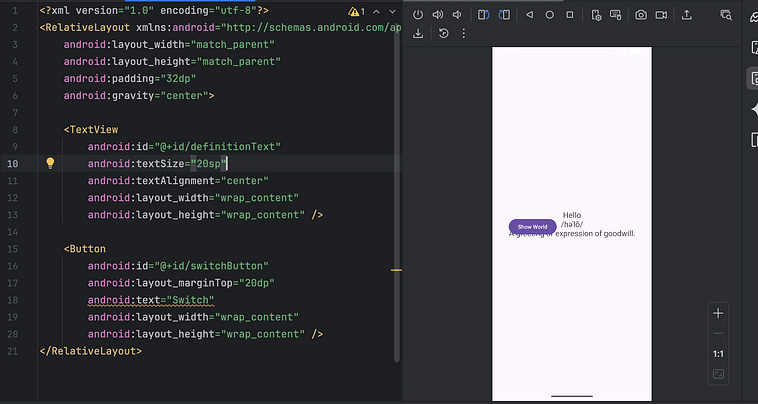Click the layout_marginTop="20dp" attribute

pyautogui.click(x=181, y=283)
